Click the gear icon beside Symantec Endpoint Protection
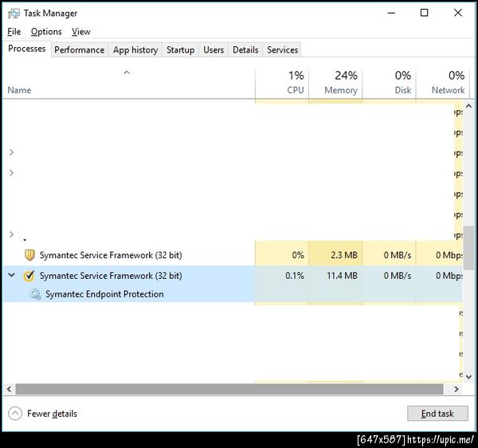The width and height of the screenshot is (478, 448). coord(35,294)
